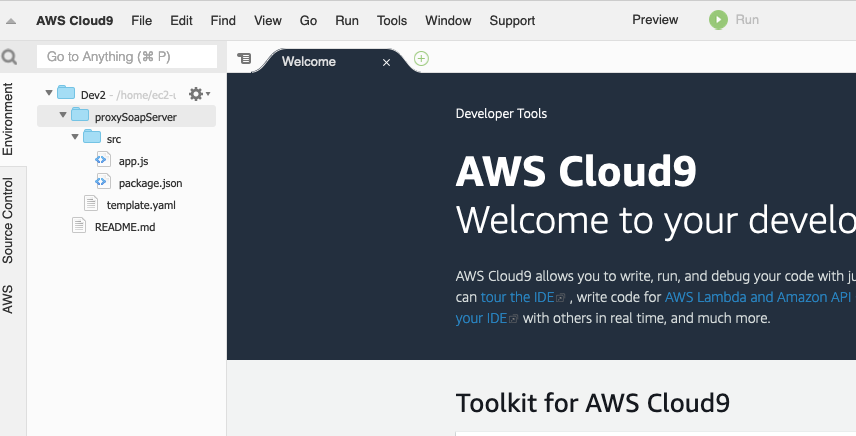The image size is (856, 436).
Task: Click the src folder icon
Action: (92, 137)
